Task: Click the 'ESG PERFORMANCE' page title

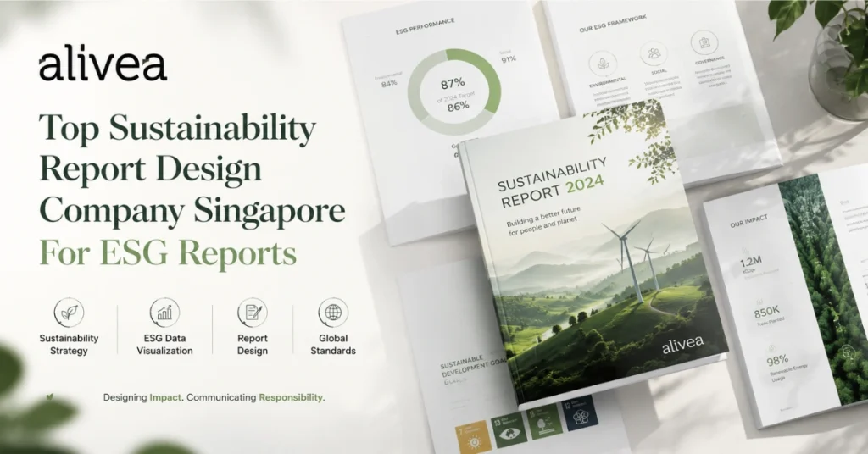Action: (x=426, y=26)
